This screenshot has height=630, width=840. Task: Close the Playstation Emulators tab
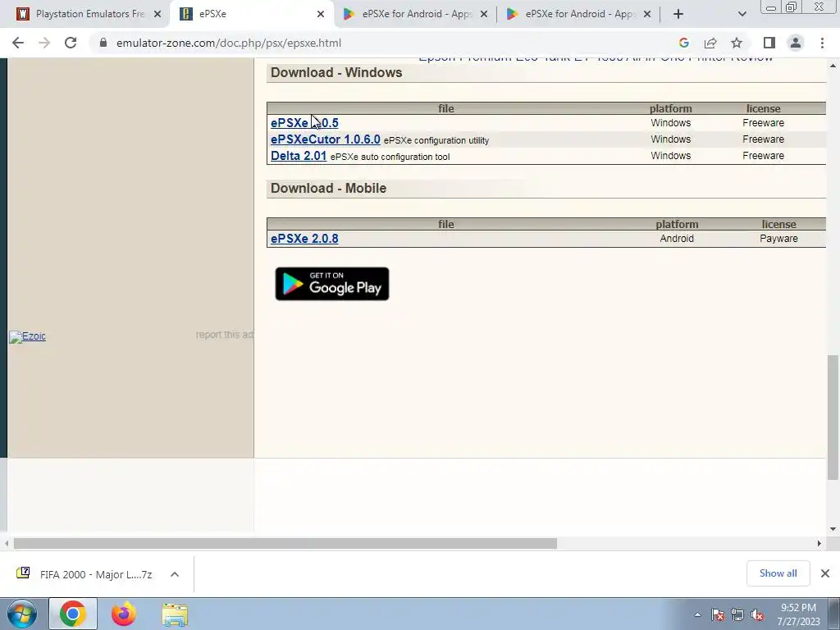click(x=157, y=14)
